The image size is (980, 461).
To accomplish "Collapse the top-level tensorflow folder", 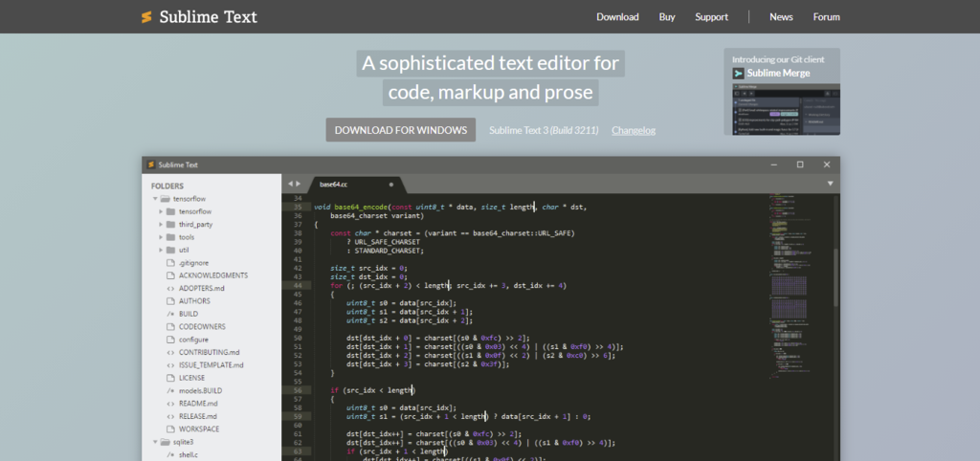I will (154, 199).
